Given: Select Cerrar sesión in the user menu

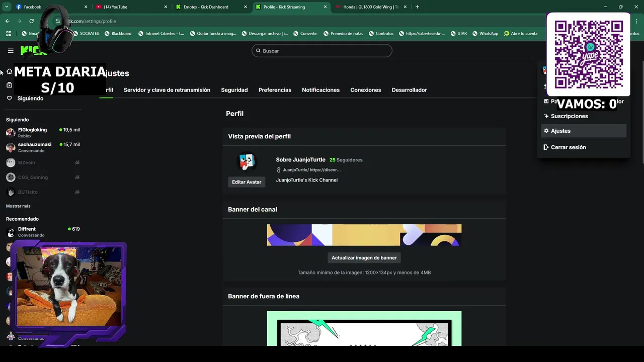Looking at the screenshot, I should pyautogui.click(x=584, y=147).
